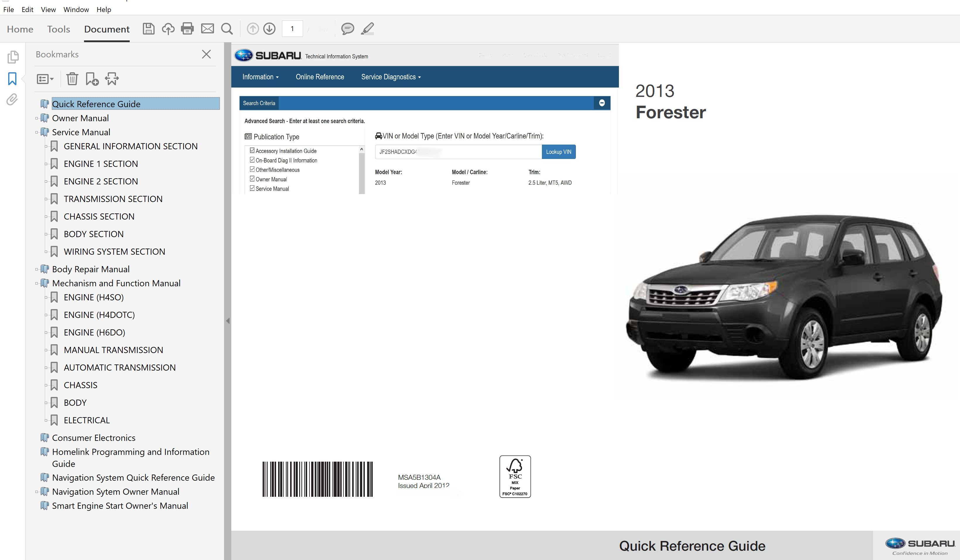960x560 pixels.
Task: Switch to the Tools tab
Action: coord(59,29)
